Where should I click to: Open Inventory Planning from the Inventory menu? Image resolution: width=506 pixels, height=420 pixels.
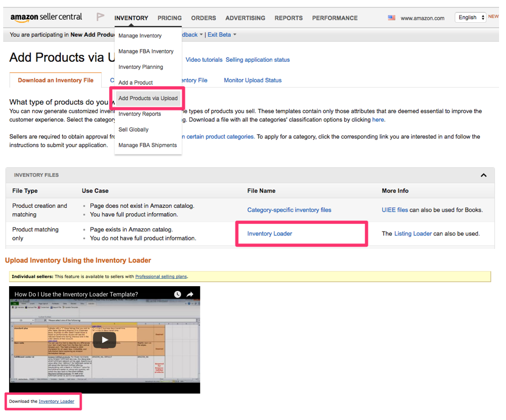pos(141,67)
